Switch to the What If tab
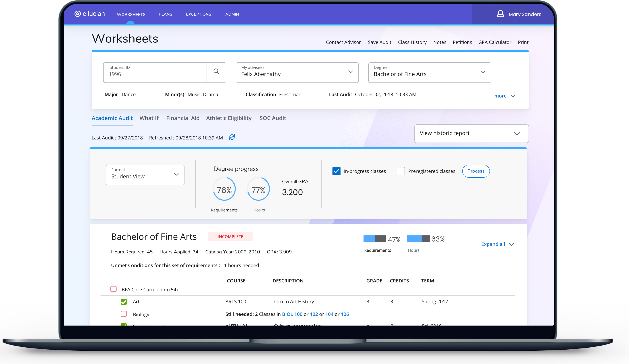Screen dimensions: 629x364 [x=149, y=118]
